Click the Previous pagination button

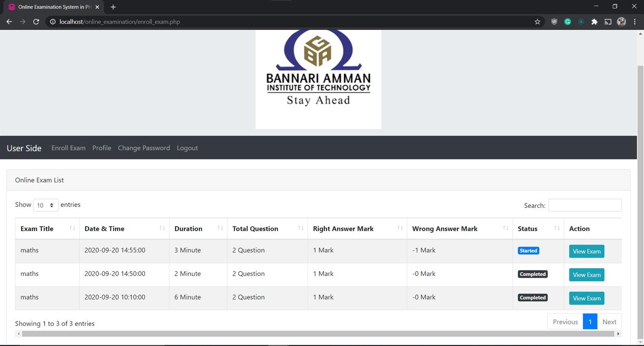[x=565, y=322]
